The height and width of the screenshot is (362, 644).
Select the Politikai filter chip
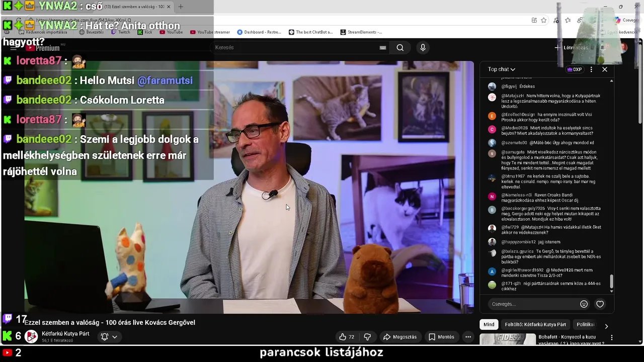point(586,325)
